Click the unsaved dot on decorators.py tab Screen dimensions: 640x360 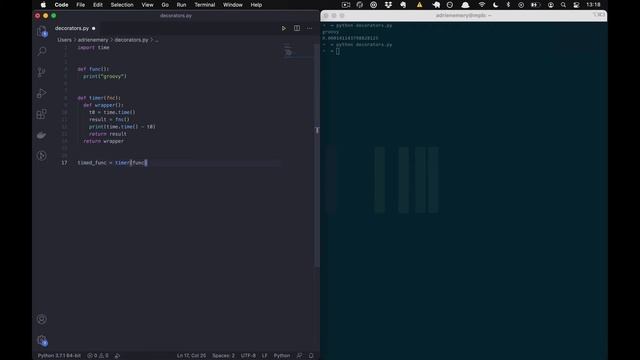[x=93, y=29]
